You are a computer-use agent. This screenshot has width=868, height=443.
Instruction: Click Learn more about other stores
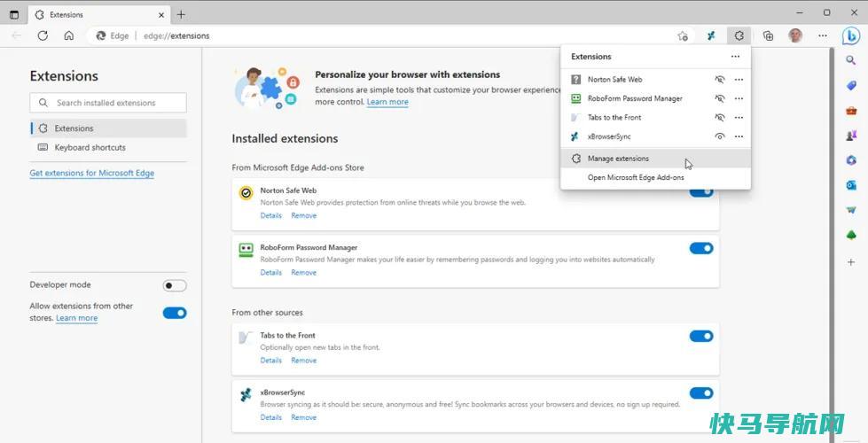coord(76,318)
